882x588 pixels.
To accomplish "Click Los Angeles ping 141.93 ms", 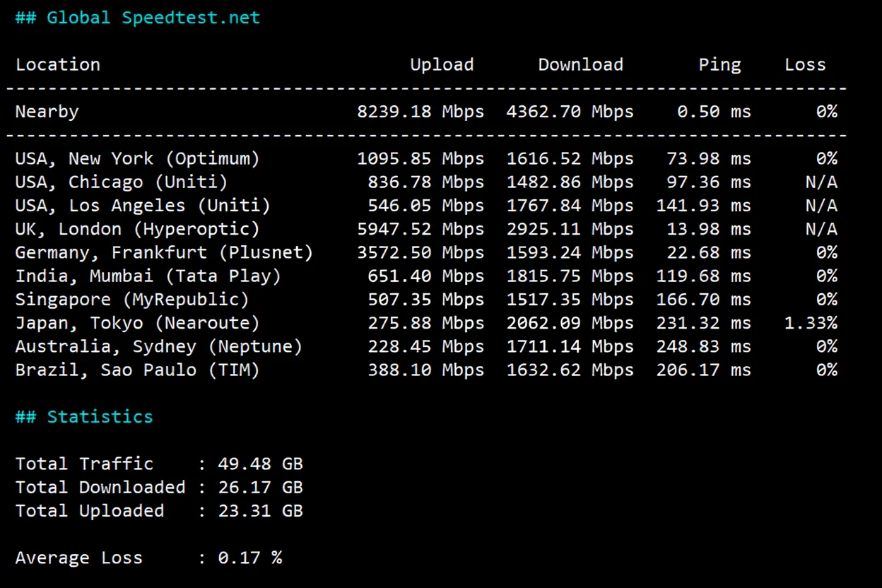I will [703, 206].
